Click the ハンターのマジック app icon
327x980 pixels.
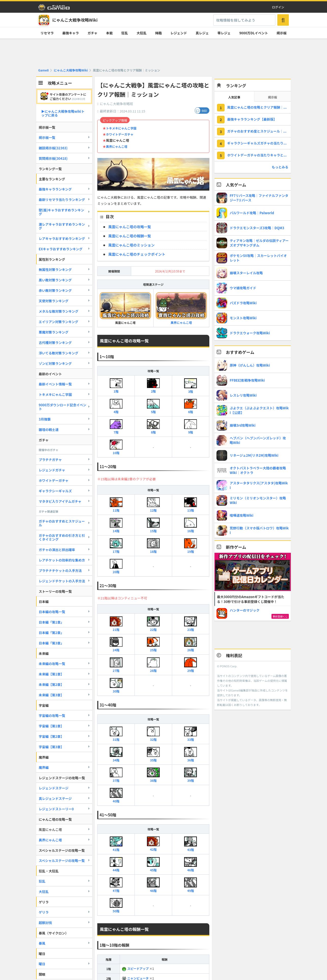tap(222, 613)
